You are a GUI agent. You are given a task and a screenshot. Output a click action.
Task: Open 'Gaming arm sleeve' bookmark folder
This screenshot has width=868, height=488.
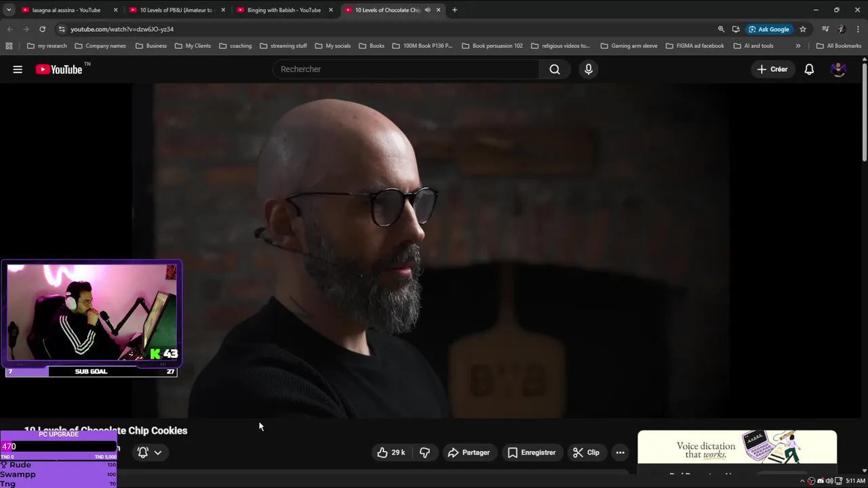(629, 46)
